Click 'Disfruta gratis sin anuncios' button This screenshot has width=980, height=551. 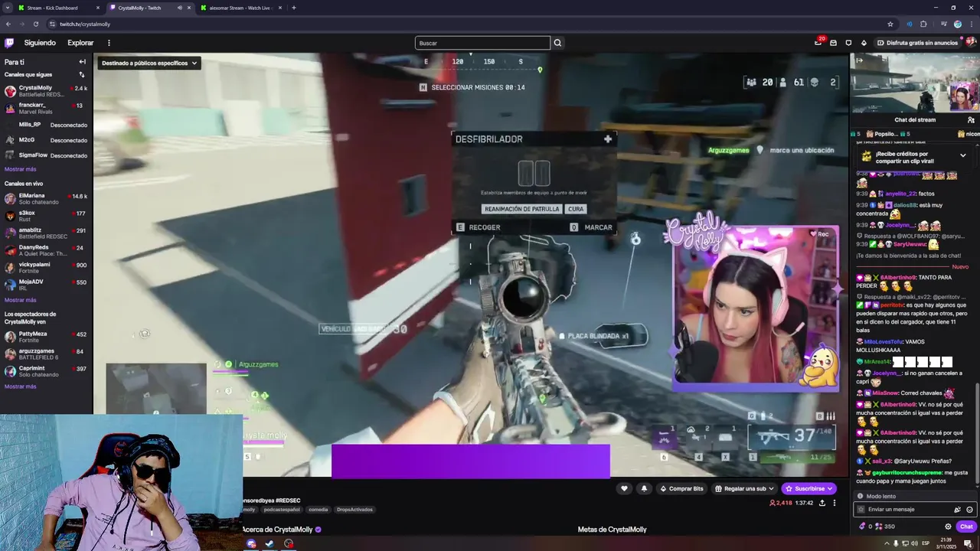pyautogui.click(x=917, y=43)
